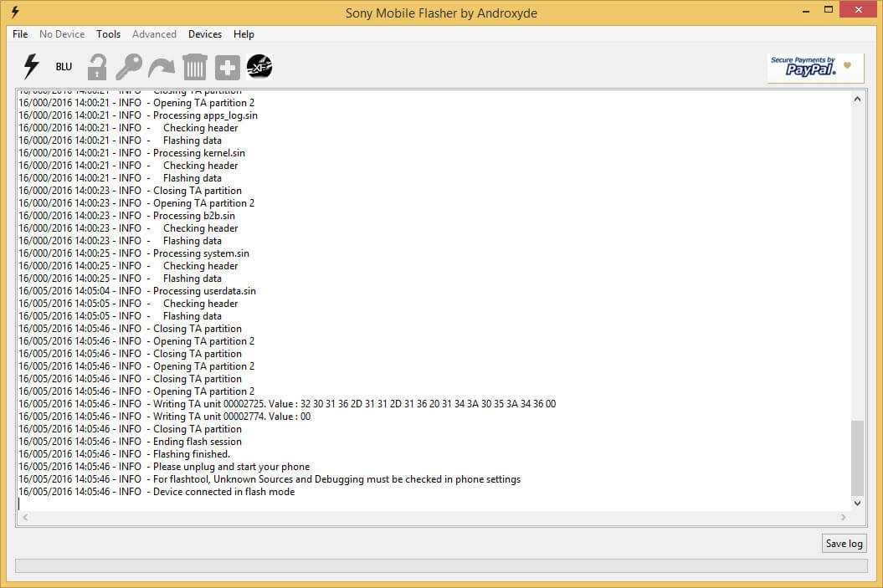Click the log scroll up arrow

(857, 99)
